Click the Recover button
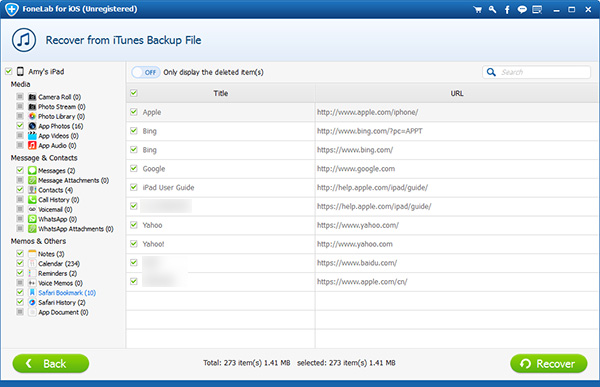The width and height of the screenshot is (600, 387). point(549,363)
